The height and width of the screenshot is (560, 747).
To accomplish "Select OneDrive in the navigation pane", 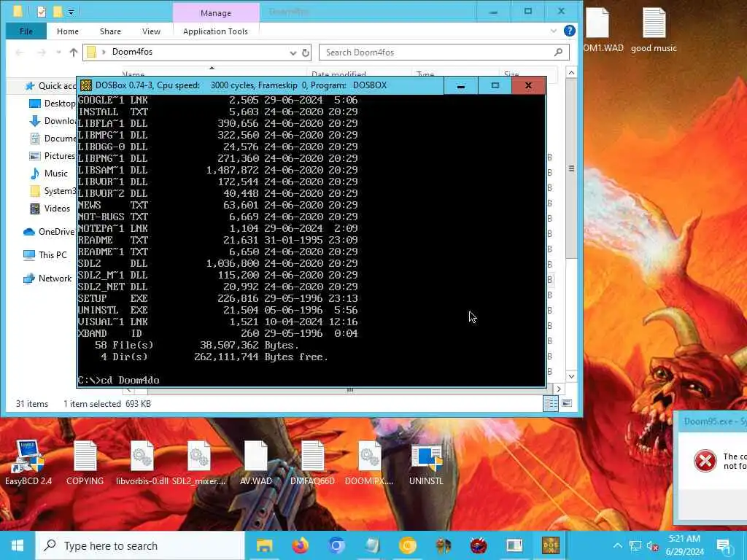I will pos(50,232).
